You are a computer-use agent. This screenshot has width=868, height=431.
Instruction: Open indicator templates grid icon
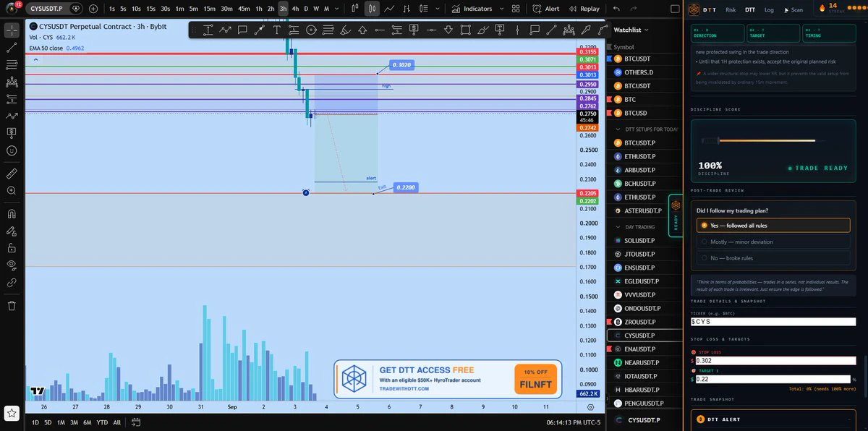pos(515,9)
